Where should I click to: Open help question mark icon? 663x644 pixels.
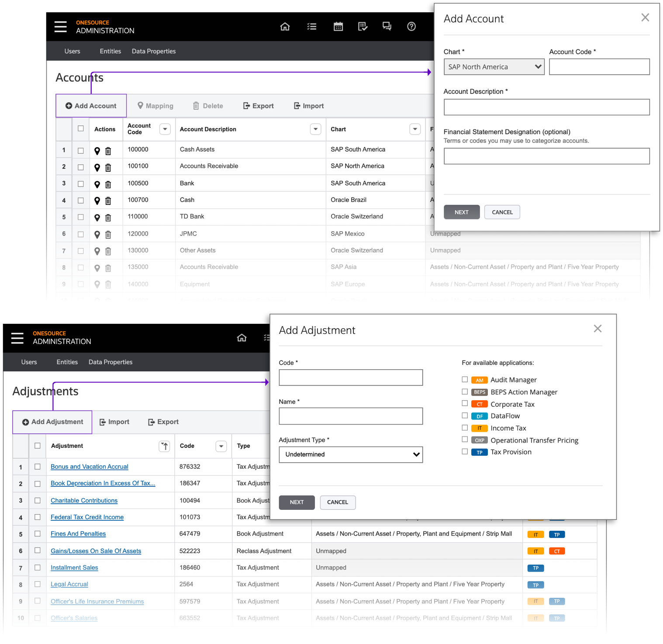click(411, 27)
